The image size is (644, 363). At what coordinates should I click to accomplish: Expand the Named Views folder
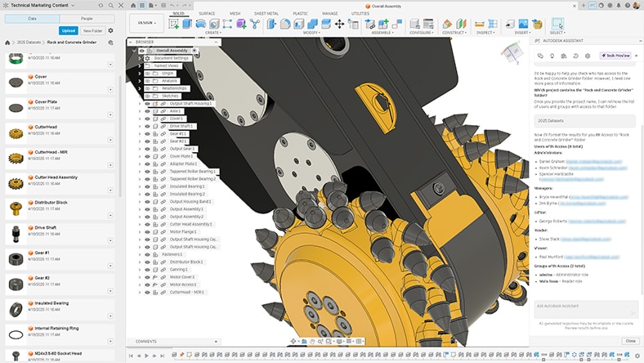(140, 65)
